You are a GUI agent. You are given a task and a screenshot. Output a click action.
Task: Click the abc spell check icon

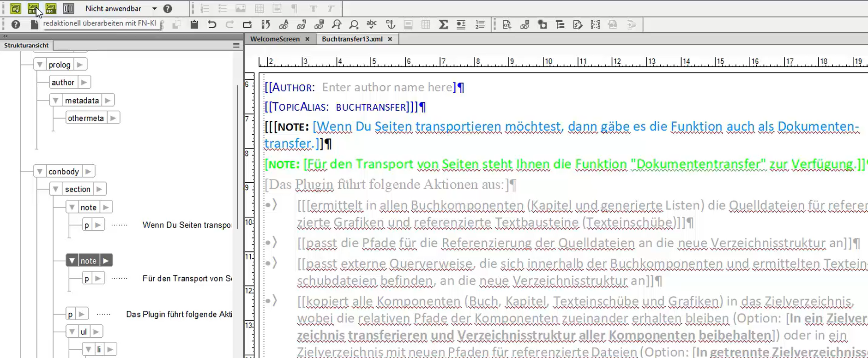tap(372, 24)
